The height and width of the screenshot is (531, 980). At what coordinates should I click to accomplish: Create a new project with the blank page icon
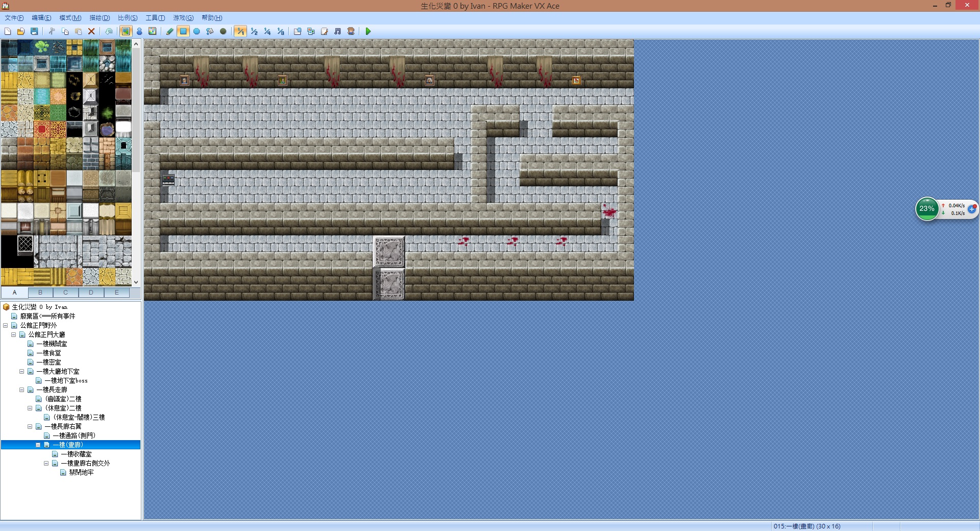click(8, 31)
